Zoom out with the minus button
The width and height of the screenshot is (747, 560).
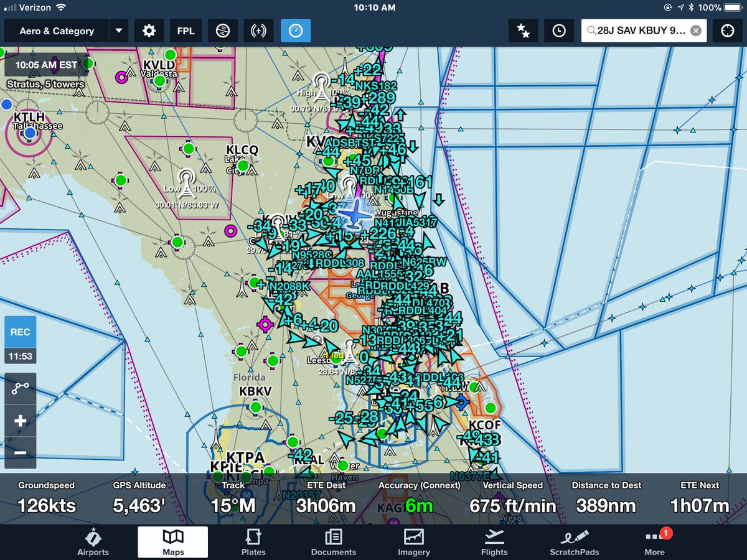(20, 452)
